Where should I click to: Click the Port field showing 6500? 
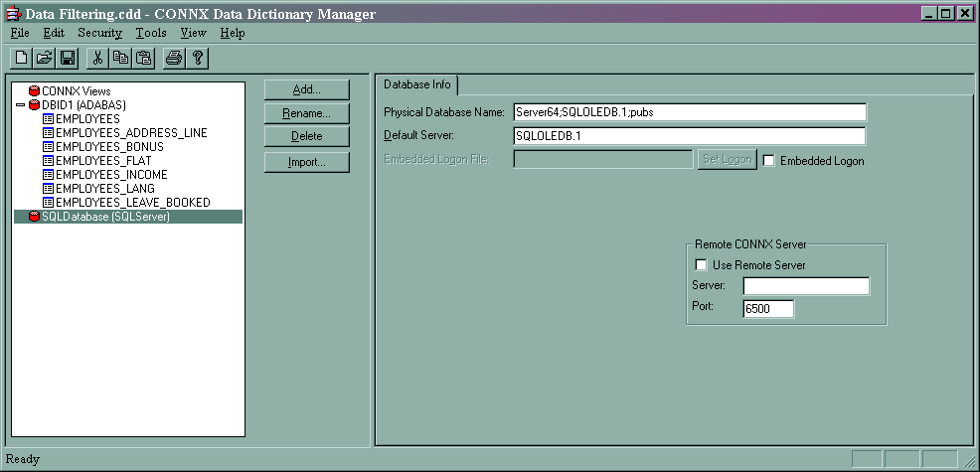coord(768,309)
